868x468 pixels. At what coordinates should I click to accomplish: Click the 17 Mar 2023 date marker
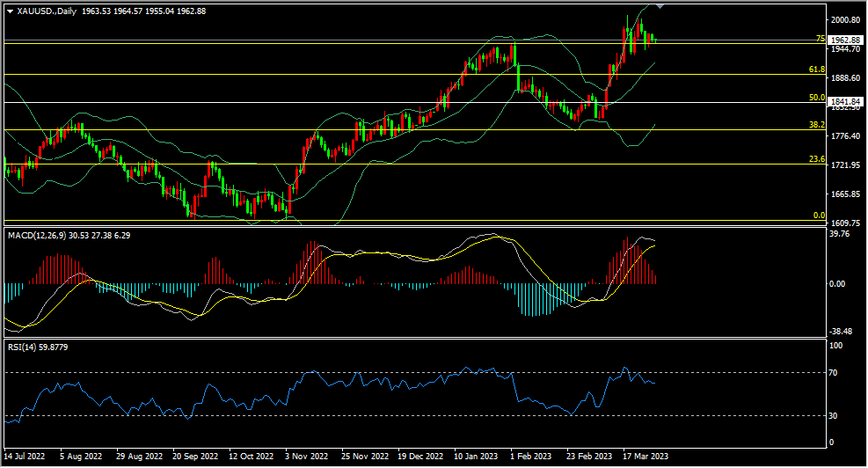pyautogui.click(x=645, y=457)
